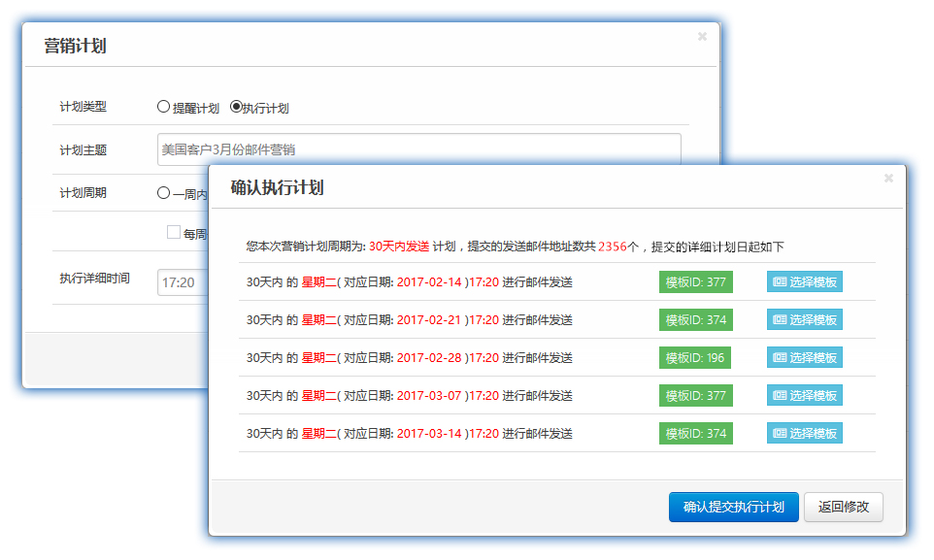Click the 计划主题 text field
Image resolution: width=934 pixels, height=560 pixels.
pos(417,149)
